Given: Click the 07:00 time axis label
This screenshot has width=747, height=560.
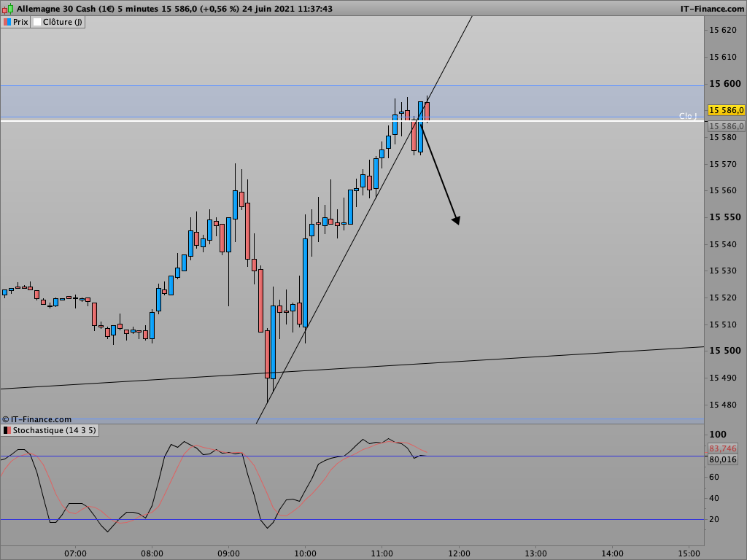Looking at the screenshot, I should coord(75,553).
